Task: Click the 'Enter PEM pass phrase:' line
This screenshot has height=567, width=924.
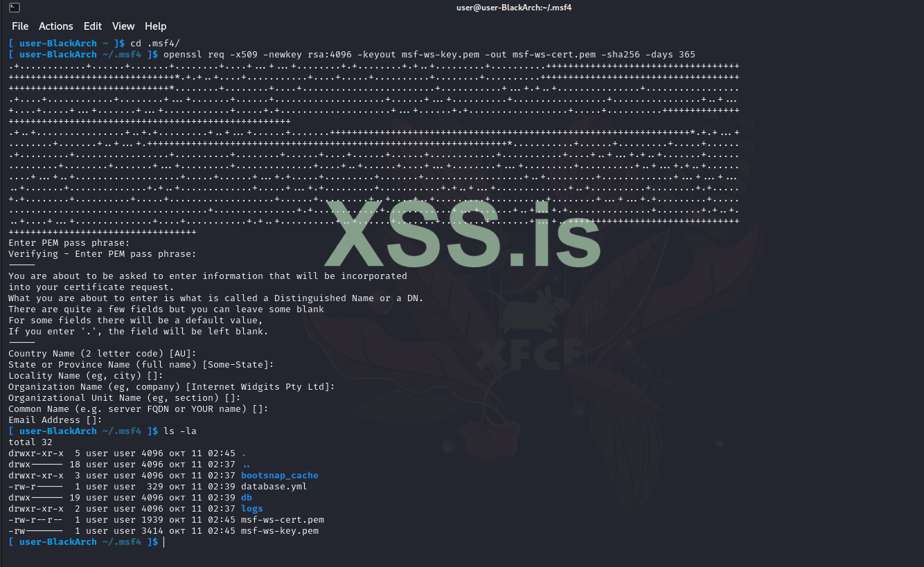Action: [69, 243]
